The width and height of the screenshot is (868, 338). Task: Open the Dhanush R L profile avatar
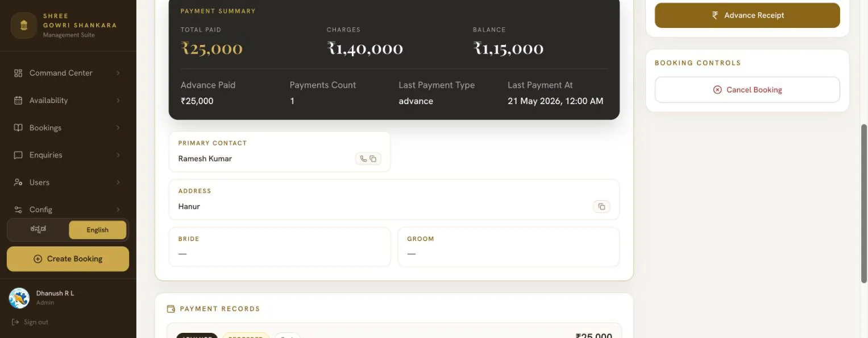tap(19, 298)
